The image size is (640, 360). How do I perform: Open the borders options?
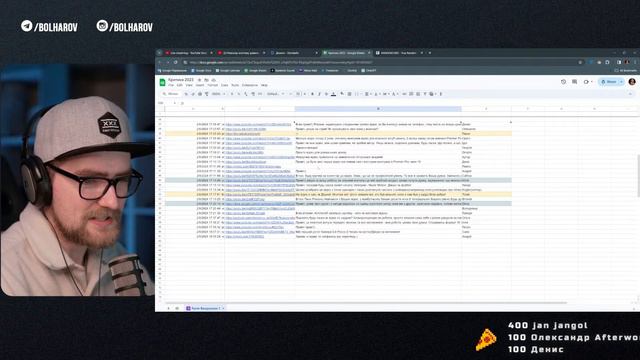point(349,94)
